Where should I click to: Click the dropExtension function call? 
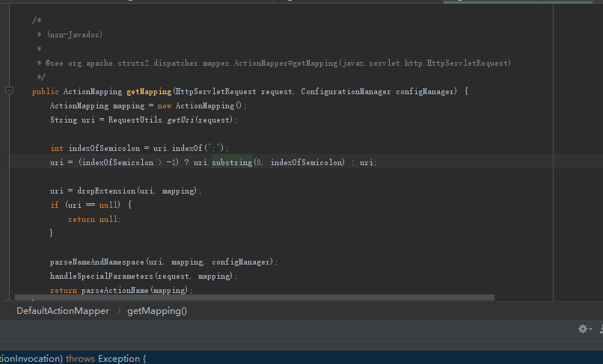point(106,191)
